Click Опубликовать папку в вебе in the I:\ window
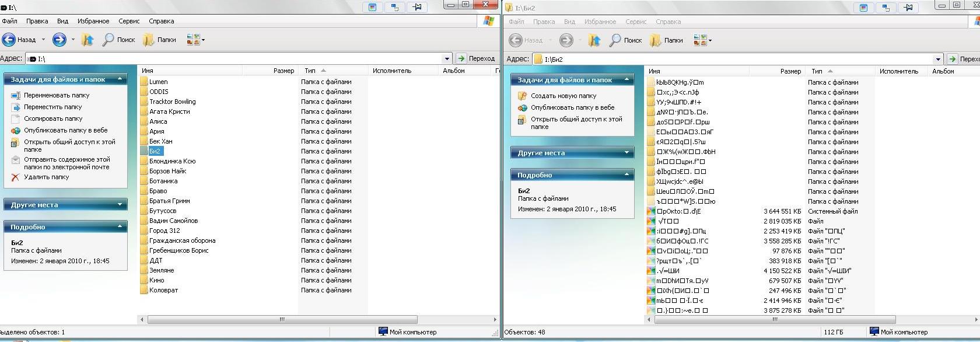The width and height of the screenshot is (980, 342). [x=66, y=130]
